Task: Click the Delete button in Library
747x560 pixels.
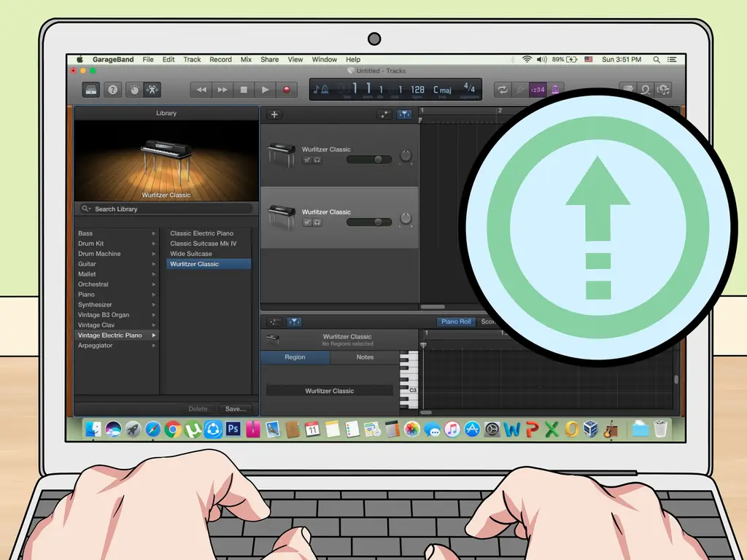Action: [x=198, y=408]
